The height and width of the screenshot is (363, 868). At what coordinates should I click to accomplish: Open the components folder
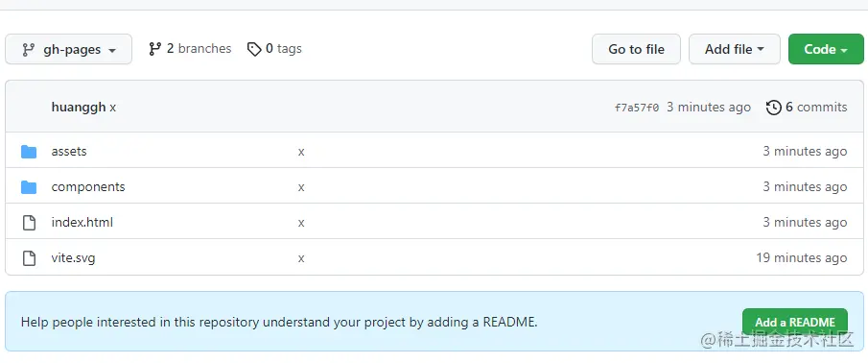pyautogui.click(x=88, y=187)
